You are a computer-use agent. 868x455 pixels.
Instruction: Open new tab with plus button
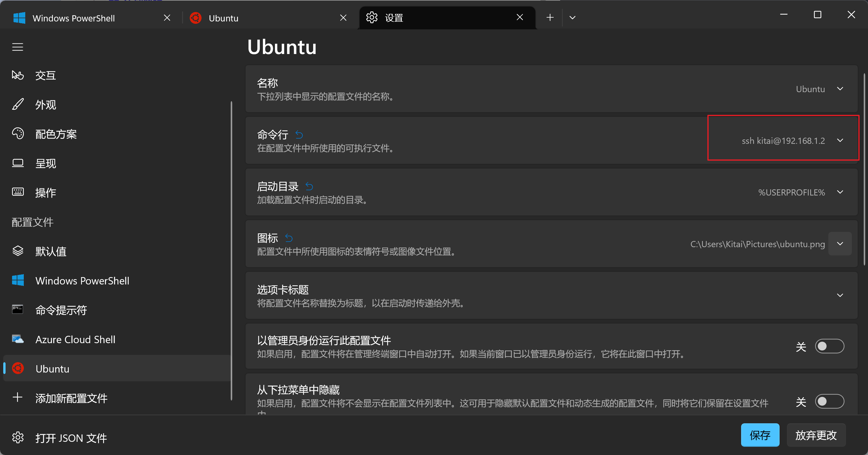pos(550,18)
